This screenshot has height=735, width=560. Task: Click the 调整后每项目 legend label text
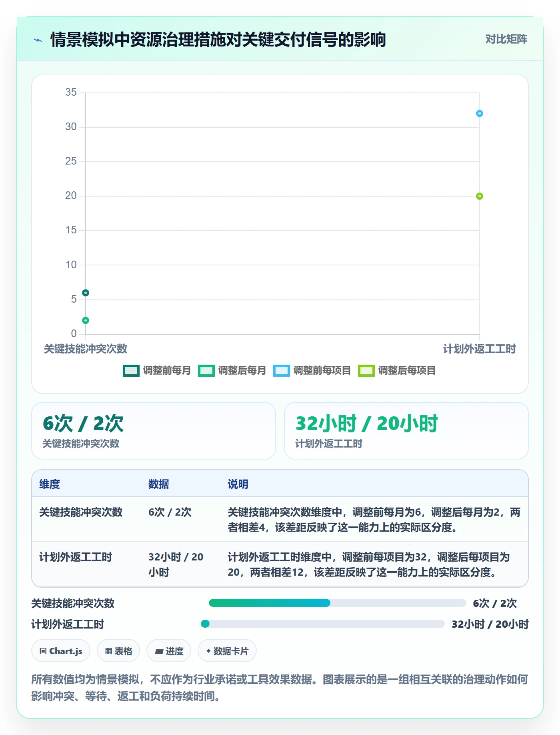pyautogui.click(x=407, y=371)
